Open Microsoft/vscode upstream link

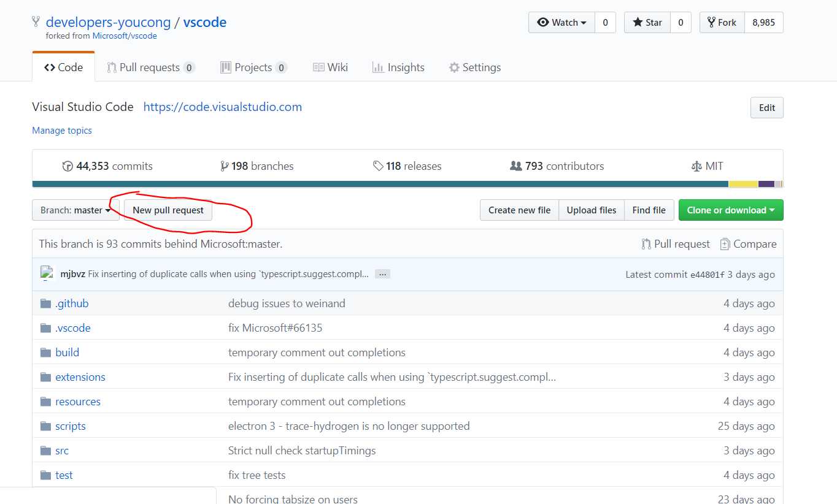(125, 36)
